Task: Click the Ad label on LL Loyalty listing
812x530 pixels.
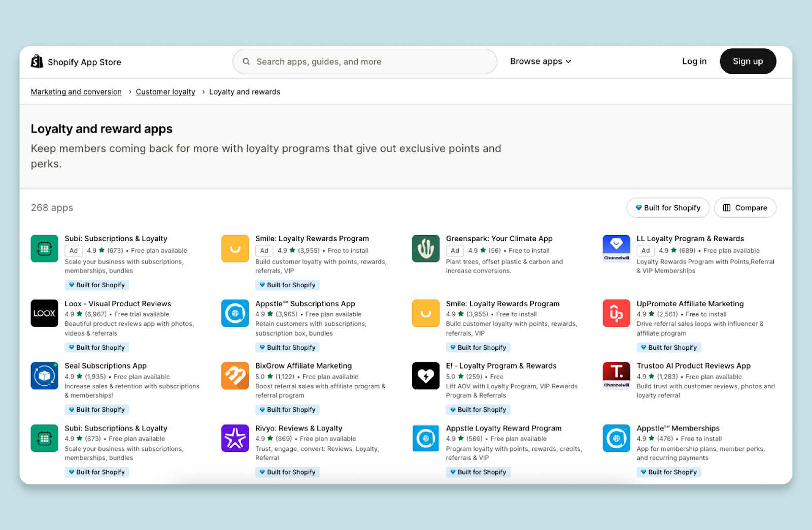Action: point(645,250)
